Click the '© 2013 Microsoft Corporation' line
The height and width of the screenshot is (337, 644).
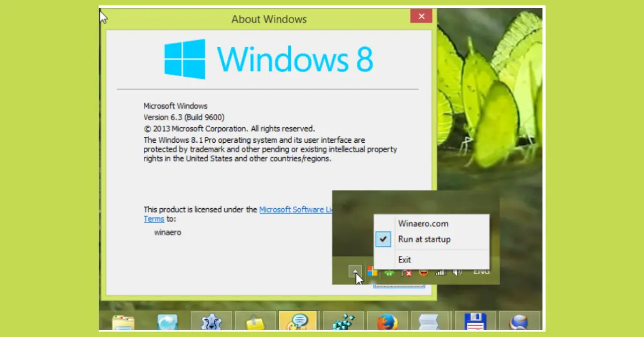coord(229,129)
